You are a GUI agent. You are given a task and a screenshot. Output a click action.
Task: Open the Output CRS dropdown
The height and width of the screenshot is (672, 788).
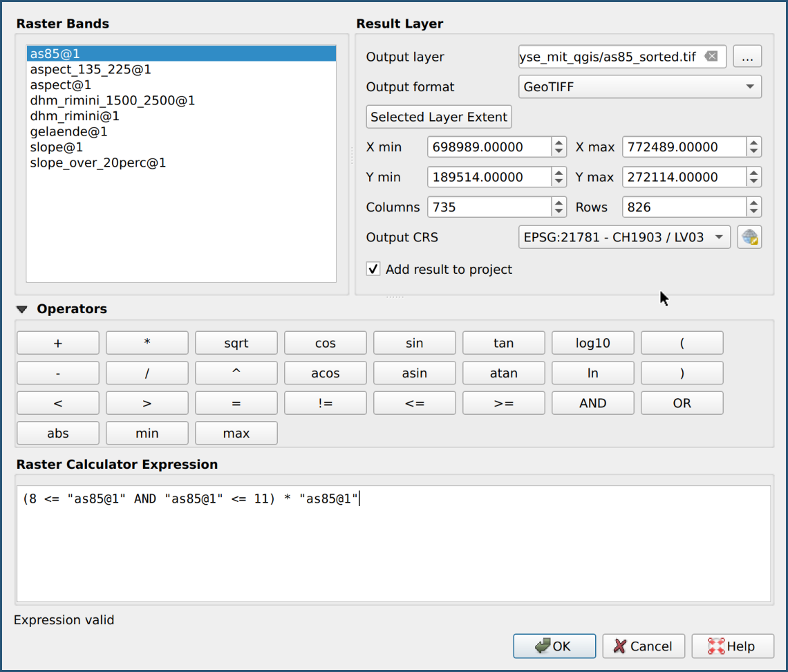pos(623,237)
